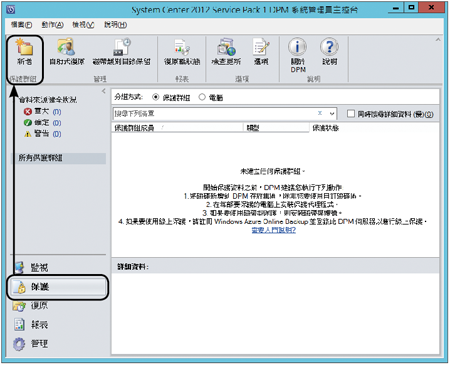Open the View (V) menu
The height and width of the screenshot is (365, 450).
pyautogui.click(x=83, y=25)
